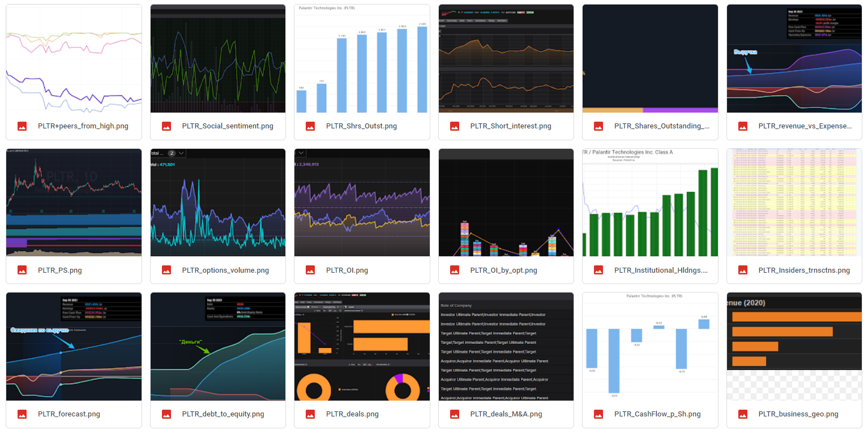868x434 pixels.
Task: Click the image icon beside PLTR_Institutional_Hldngs file
Action: coord(598,270)
